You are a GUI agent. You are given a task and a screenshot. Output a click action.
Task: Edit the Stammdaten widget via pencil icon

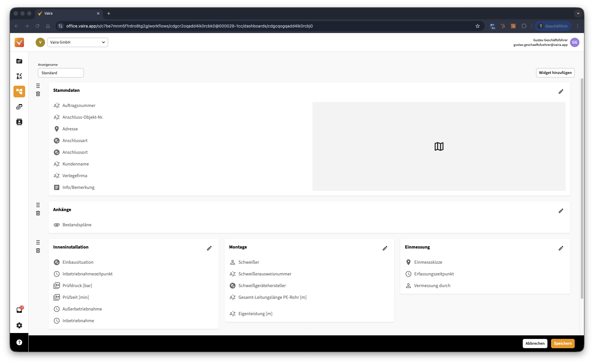[x=561, y=92]
